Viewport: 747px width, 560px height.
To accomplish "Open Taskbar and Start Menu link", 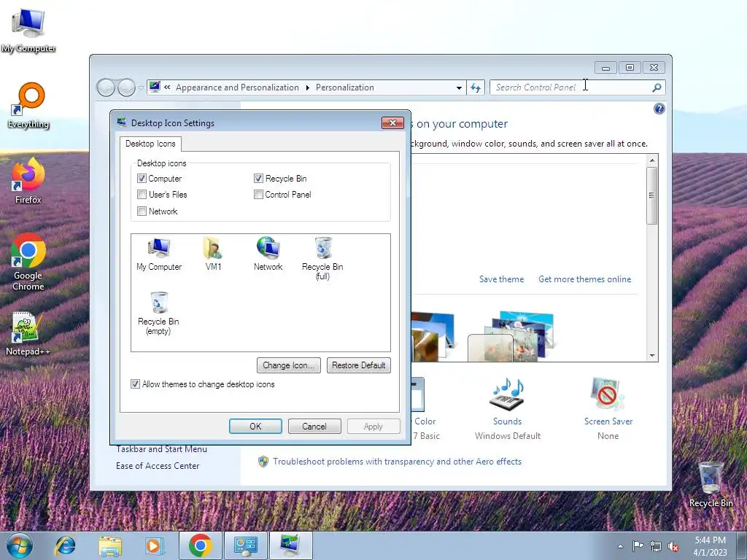I will coord(161,449).
